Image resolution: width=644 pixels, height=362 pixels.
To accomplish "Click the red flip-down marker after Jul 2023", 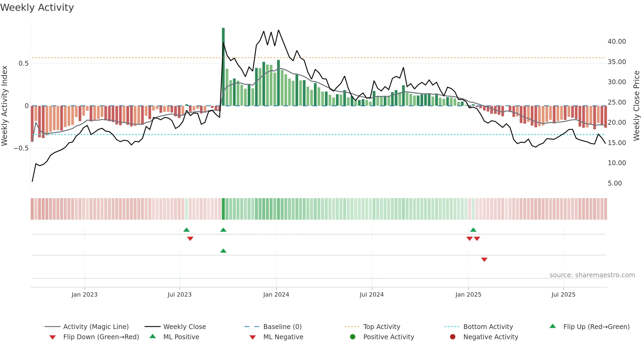I will coord(190,238).
